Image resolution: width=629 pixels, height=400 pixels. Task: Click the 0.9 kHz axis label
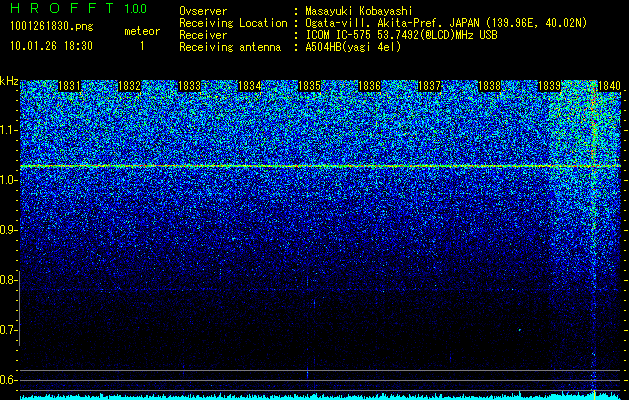7,230
